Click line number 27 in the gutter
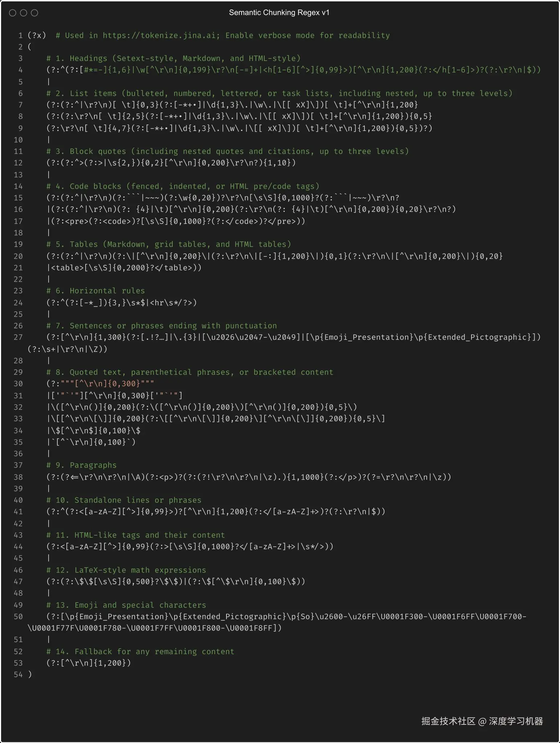Viewport: 560px width, 743px height. [x=18, y=337]
